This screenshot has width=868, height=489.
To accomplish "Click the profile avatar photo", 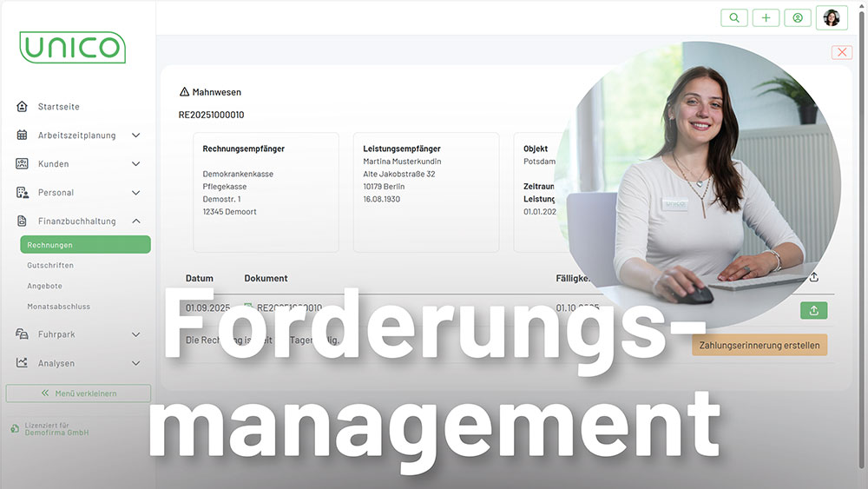I will coord(832,17).
